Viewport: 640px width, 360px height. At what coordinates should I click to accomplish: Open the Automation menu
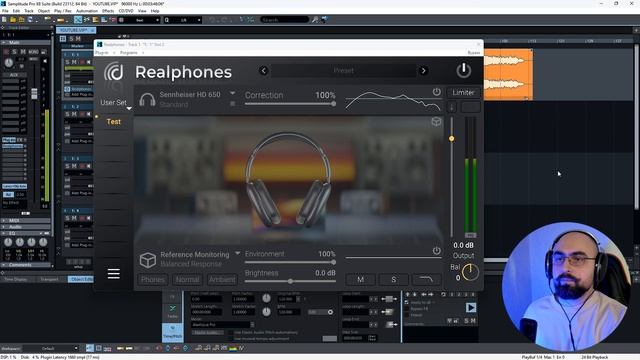tap(87, 11)
